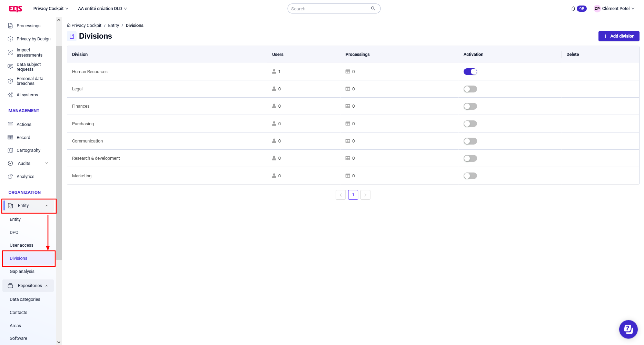Go to the previous page arrow
Image resolution: width=644 pixels, height=345 pixels.
tap(341, 195)
